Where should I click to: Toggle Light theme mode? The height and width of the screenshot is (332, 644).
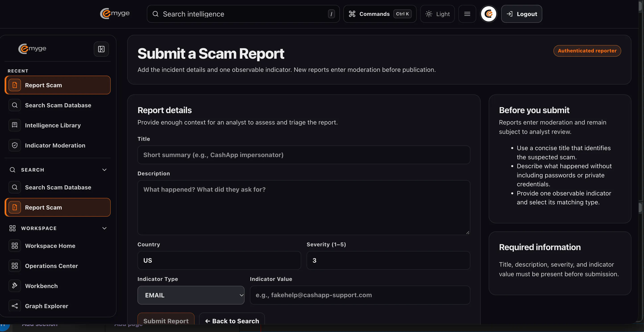pyautogui.click(x=437, y=14)
